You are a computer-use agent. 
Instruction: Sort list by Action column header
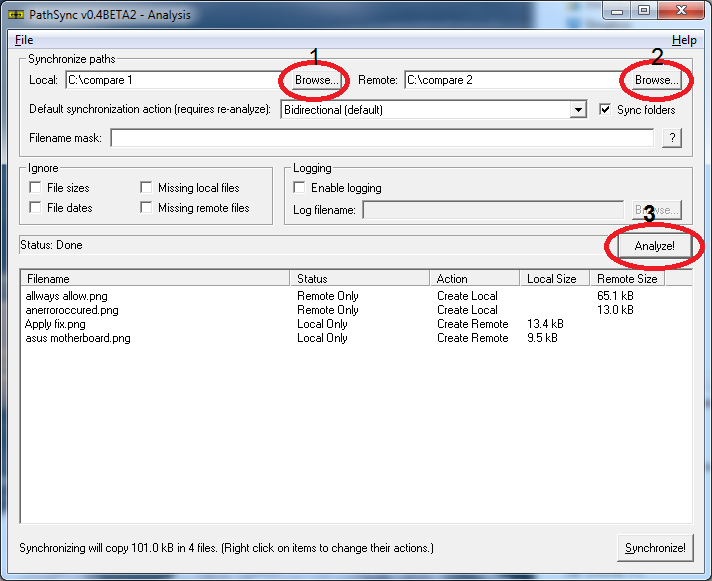pyautogui.click(x=475, y=279)
